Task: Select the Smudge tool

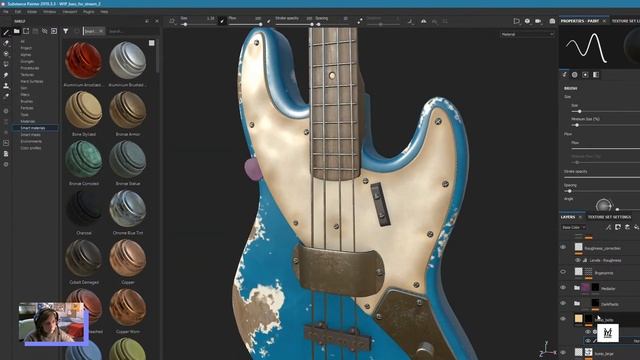Action: (x=6, y=75)
